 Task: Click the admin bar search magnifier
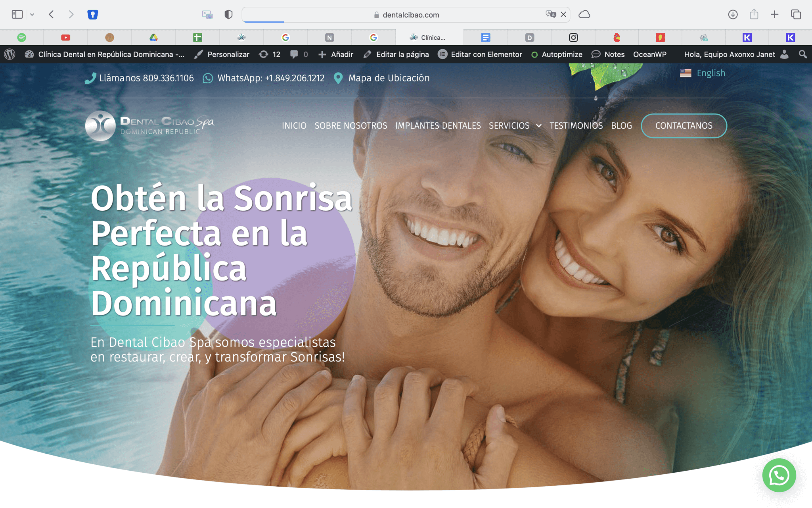pyautogui.click(x=803, y=54)
